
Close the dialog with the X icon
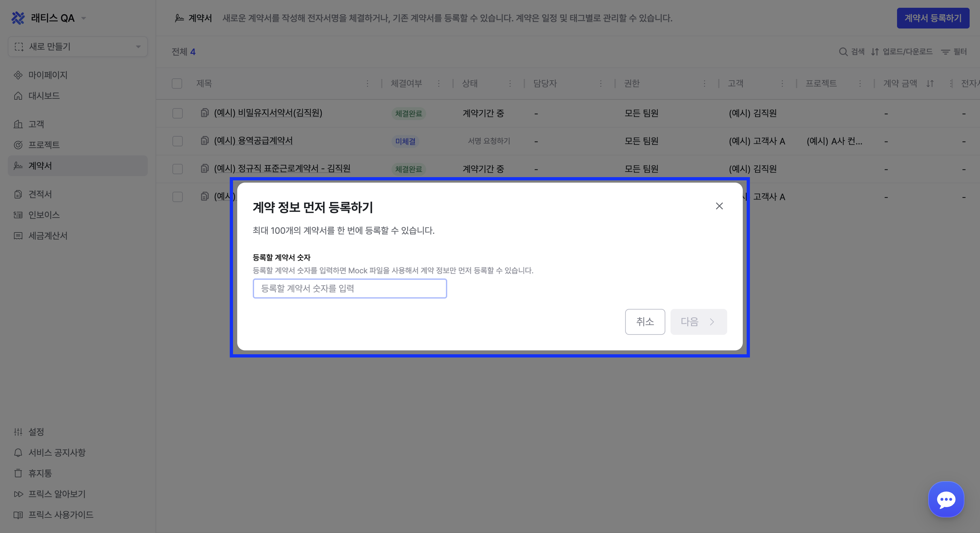point(719,206)
